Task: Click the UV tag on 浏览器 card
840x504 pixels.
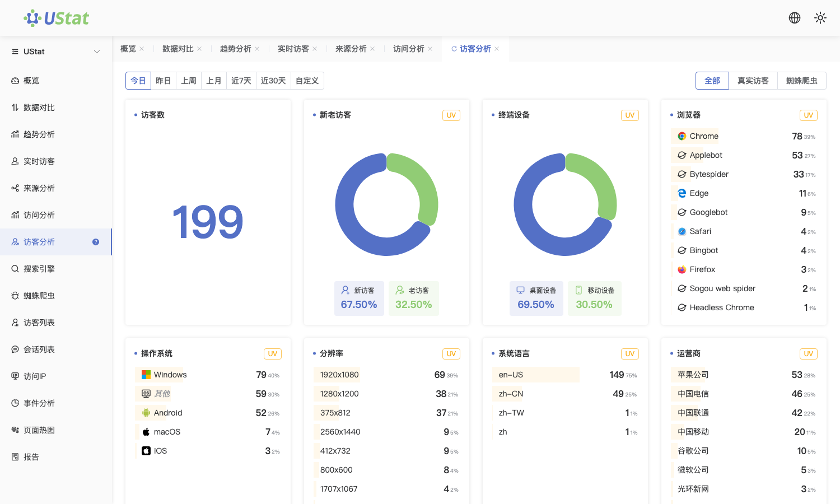Action: 809,115
